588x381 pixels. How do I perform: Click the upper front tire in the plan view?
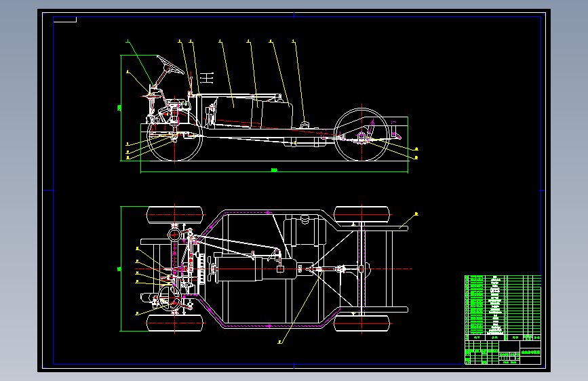click(x=175, y=215)
